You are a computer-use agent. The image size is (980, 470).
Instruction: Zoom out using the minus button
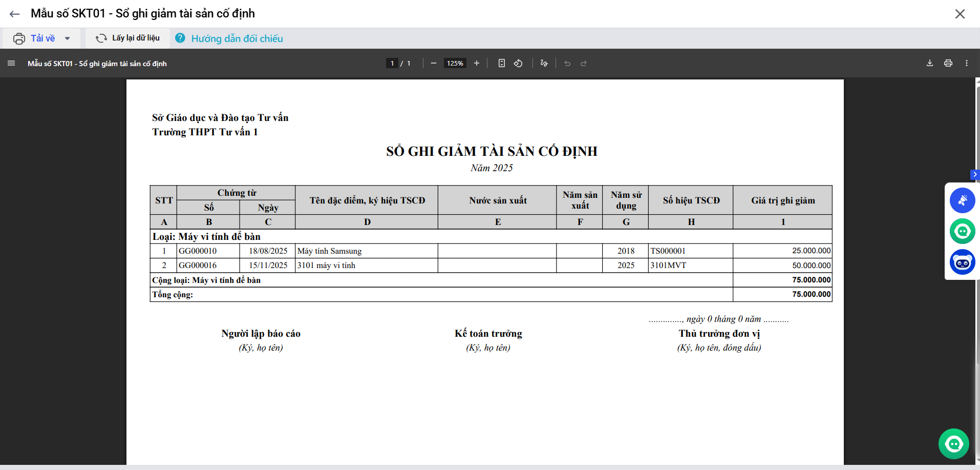pos(434,63)
